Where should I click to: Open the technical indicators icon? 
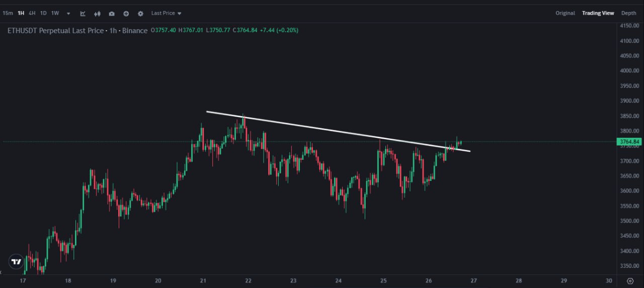[x=83, y=14]
